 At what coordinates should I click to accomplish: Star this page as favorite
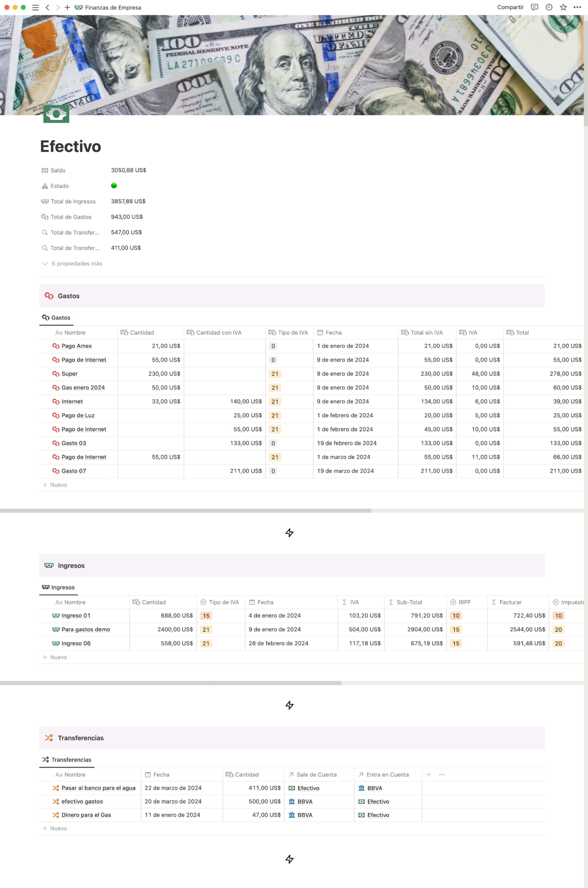[x=563, y=7]
